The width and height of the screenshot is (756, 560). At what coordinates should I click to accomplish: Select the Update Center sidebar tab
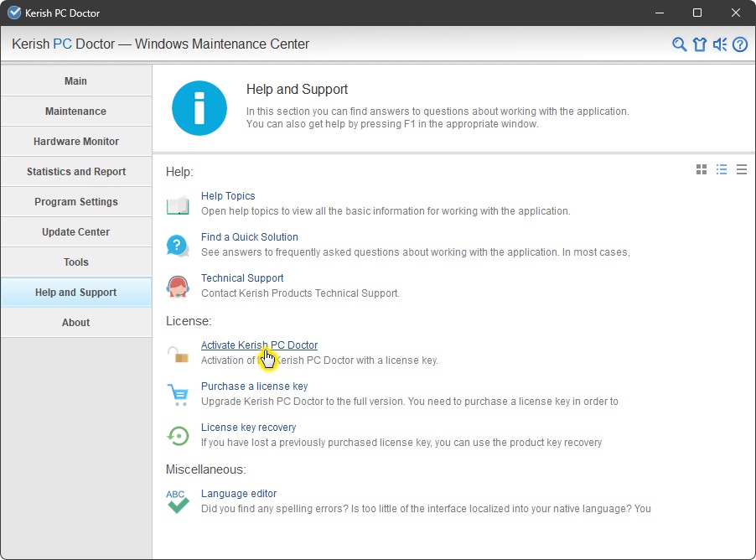point(75,232)
